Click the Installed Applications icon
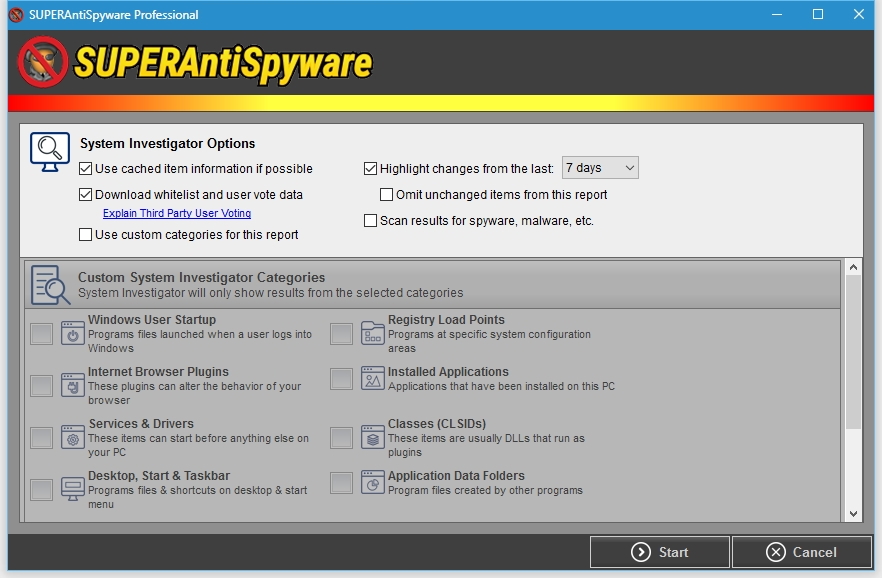The image size is (882, 578). tap(373, 379)
